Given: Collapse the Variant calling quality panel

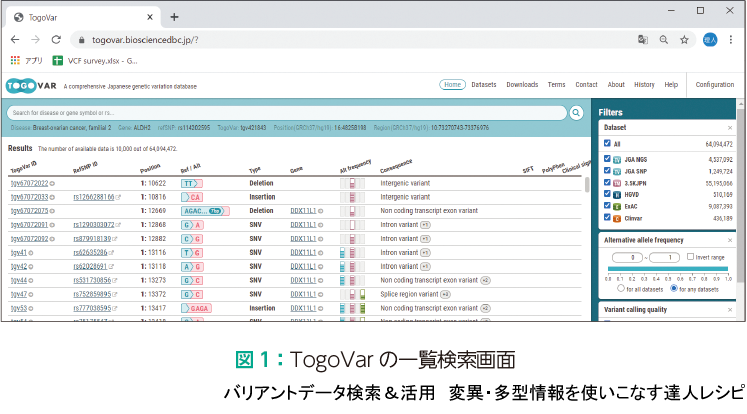Looking at the screenshot, I should [x=730, y=309].
